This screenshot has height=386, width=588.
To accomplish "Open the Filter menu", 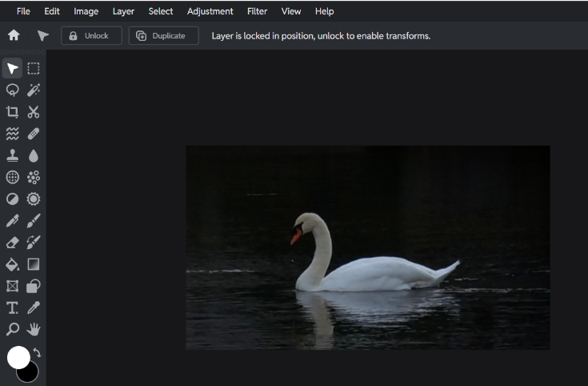I will coord(257,11).
